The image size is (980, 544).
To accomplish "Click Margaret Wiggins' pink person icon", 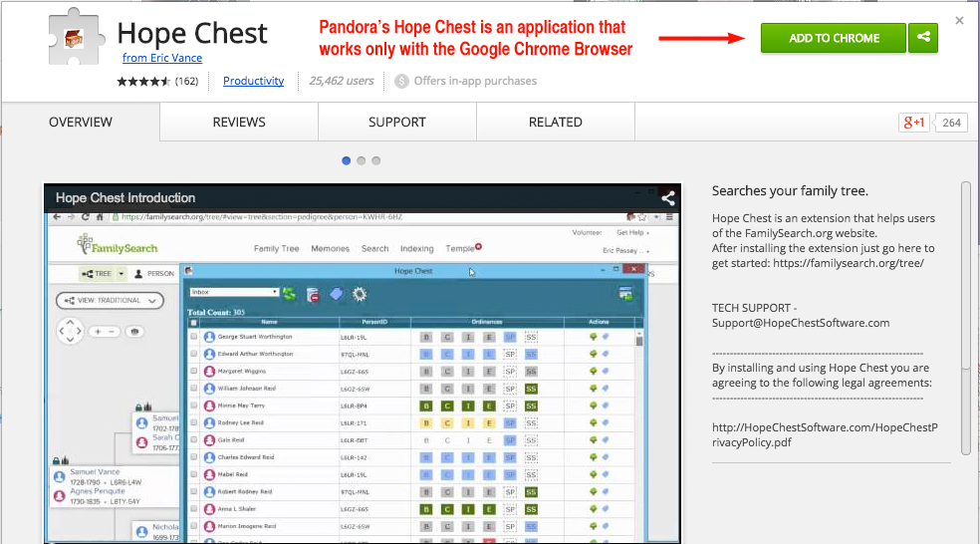I will [209, 372].
